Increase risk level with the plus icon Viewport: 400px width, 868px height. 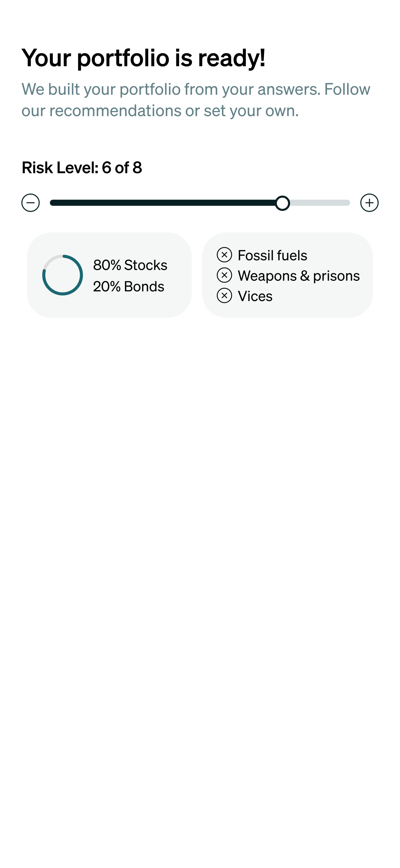coord(369,203)
